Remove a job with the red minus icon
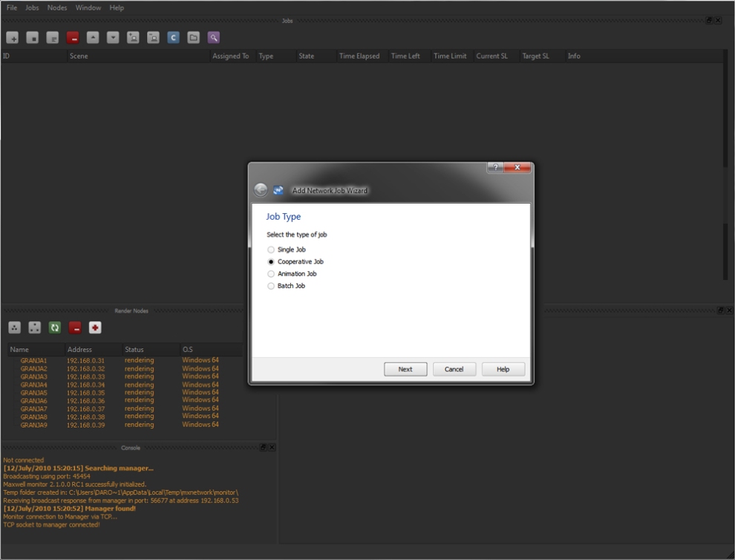 (73, 37)
